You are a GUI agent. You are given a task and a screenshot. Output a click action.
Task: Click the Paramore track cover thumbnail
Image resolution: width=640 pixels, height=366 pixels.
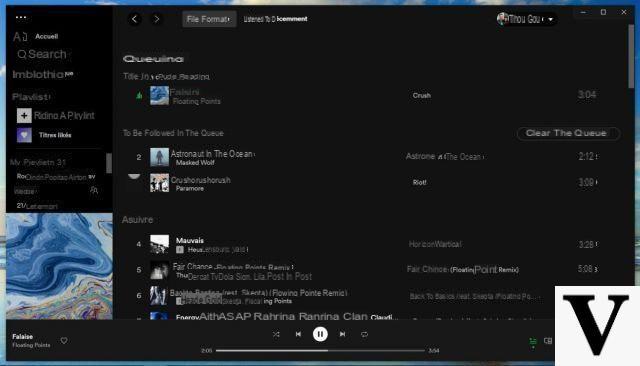pos(160,183)
